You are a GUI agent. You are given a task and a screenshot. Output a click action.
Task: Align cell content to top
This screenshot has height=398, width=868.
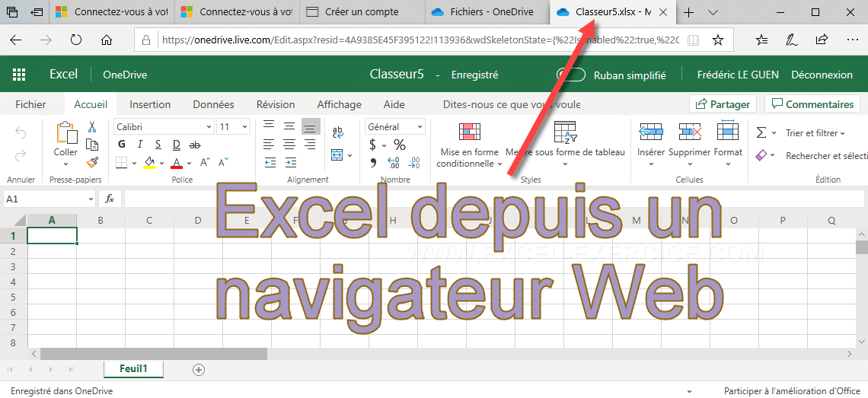coord(269,126)
